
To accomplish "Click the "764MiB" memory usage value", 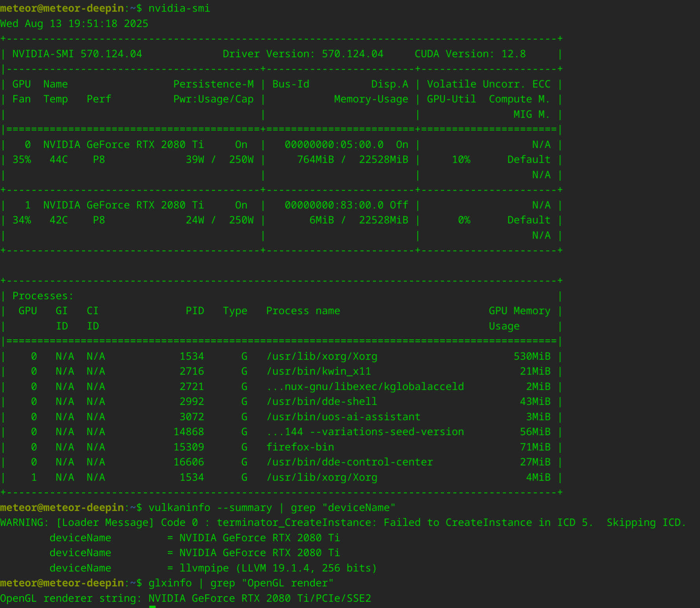I will 316,160.
